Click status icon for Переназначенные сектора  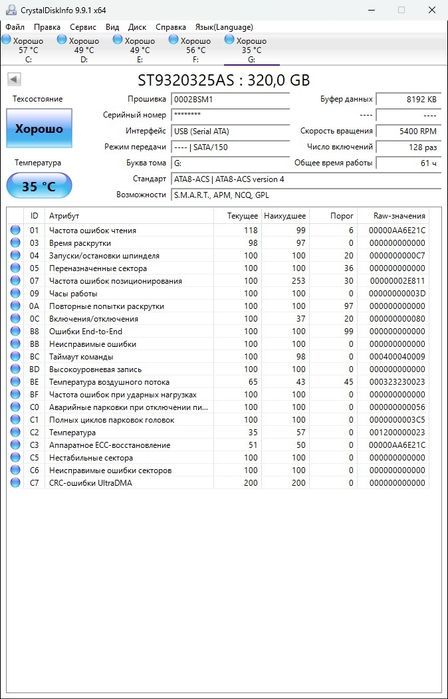pyautogui.click(x=15, y=268)
